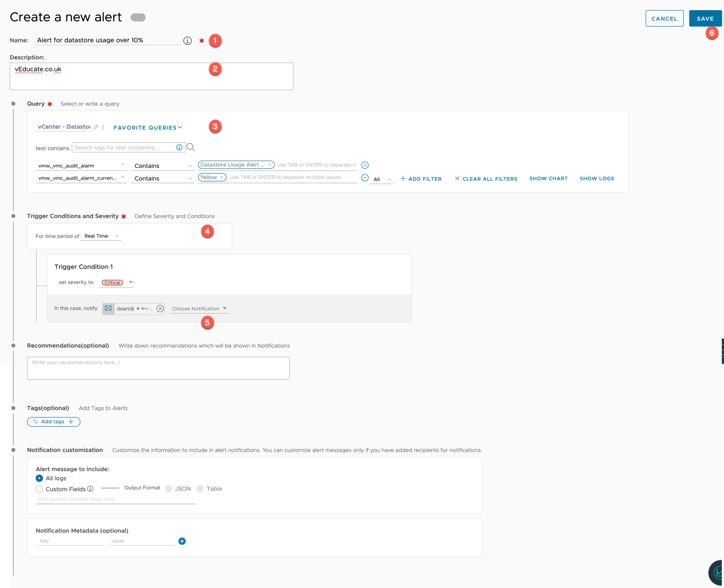Click values input after Datastore Usage Alert chip
This screenshot has width=724, height=588.
[316, 165]
